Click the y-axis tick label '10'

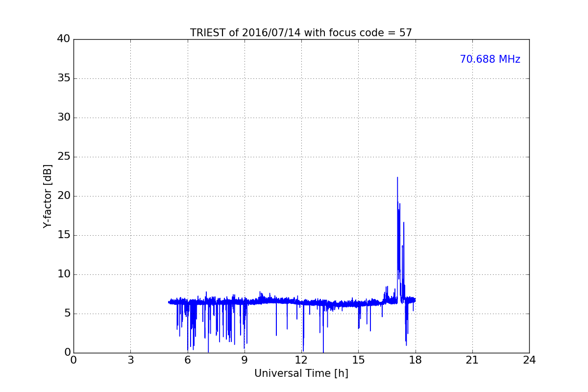click(x=64, y=274)
